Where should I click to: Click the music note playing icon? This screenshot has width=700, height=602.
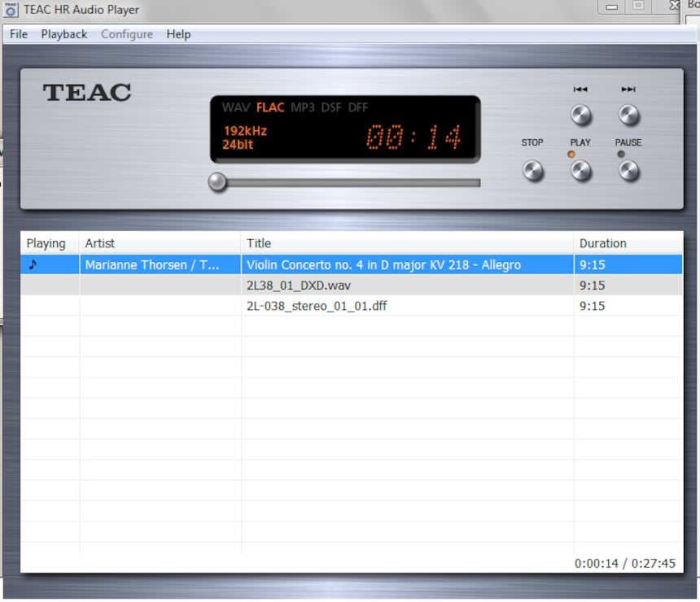pos(32,264)
